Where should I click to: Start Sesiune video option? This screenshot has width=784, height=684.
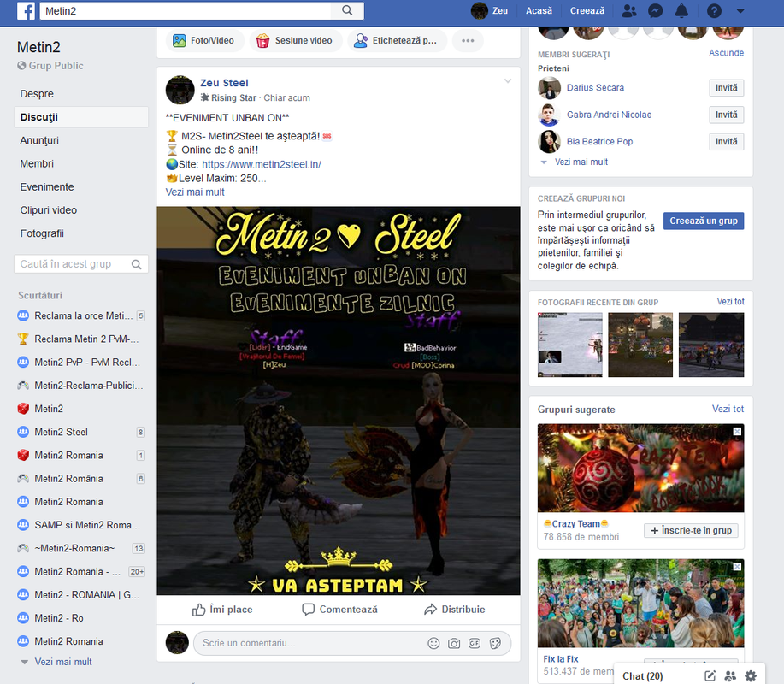pos(295,40)
